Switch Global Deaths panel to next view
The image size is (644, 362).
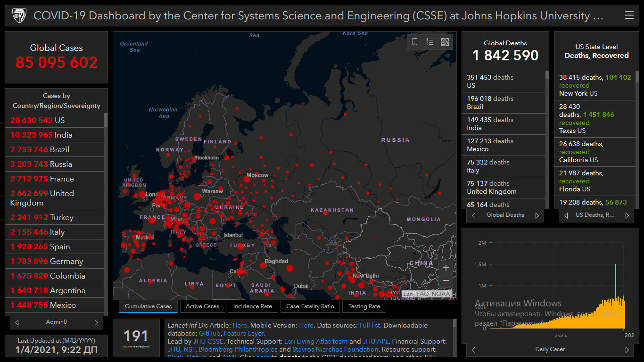[x=537, y=215]
